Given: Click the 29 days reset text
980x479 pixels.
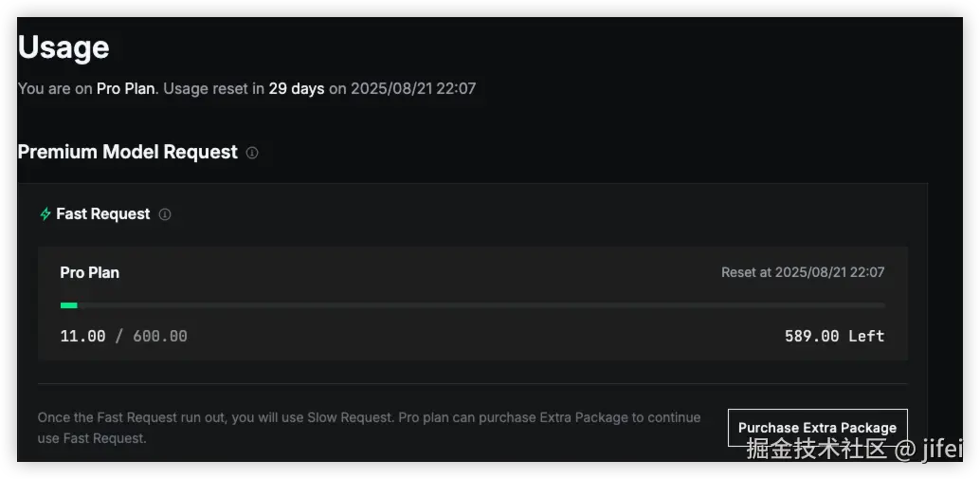Looking at the screenshot, I should (x=297, y=89).
